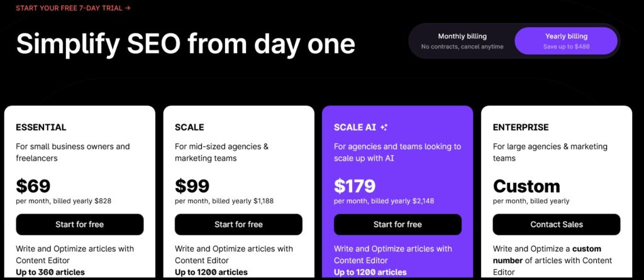This screenshot has width=644, height=280.
Task: Click the $69 Essential price
Action: point(33,186)
